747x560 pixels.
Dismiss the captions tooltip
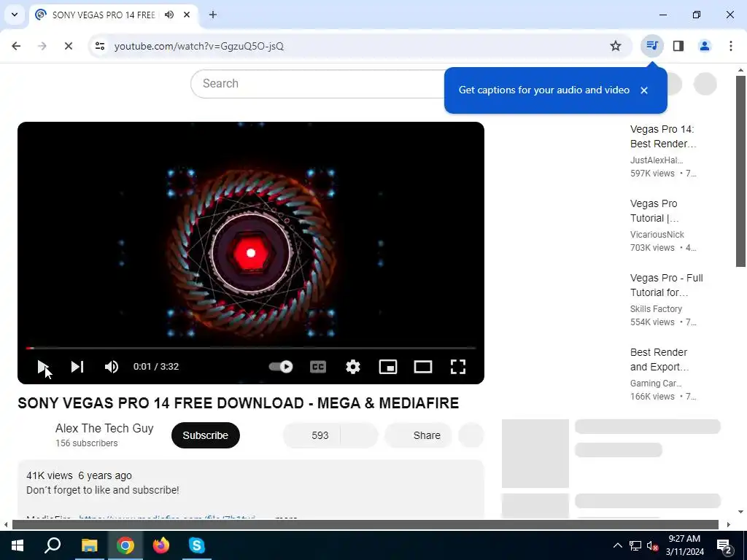click(x=644, y=90)
